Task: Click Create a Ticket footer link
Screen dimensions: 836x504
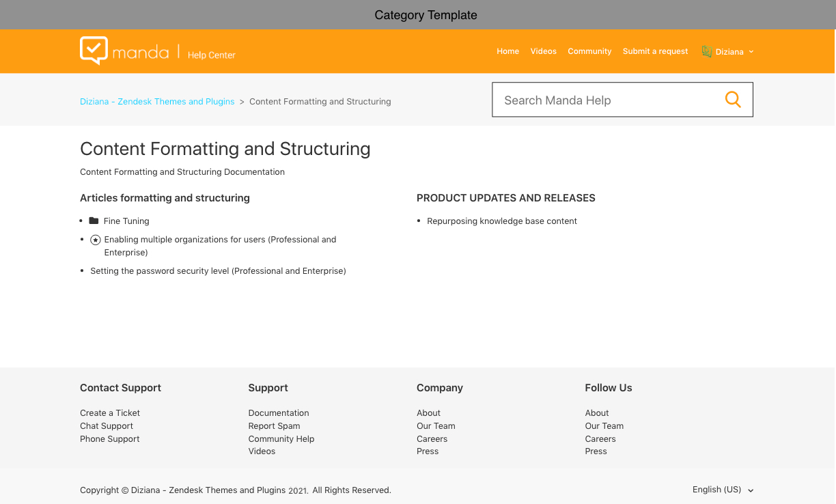Action: [110, 412]
